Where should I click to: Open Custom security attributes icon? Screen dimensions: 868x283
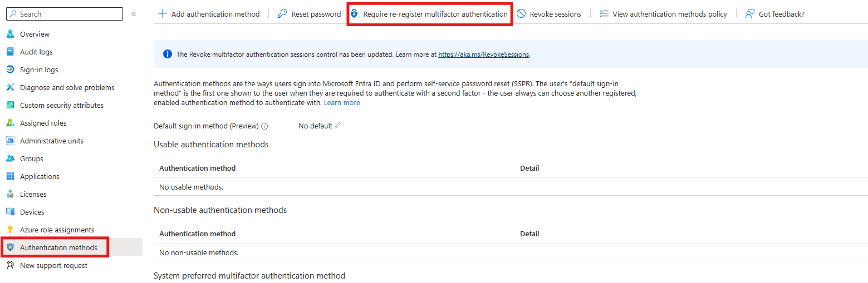point(10,105)
